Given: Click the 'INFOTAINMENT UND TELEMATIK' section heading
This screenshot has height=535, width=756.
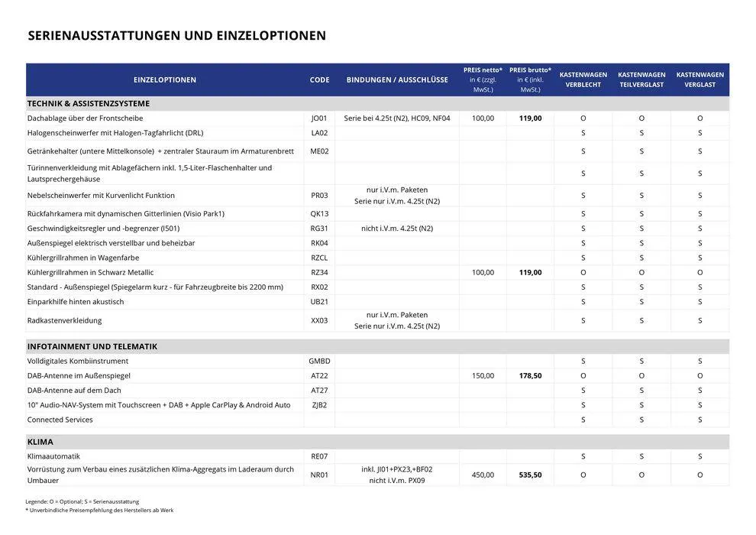Looking at the screenshot, I should click(x=92, y=347).
